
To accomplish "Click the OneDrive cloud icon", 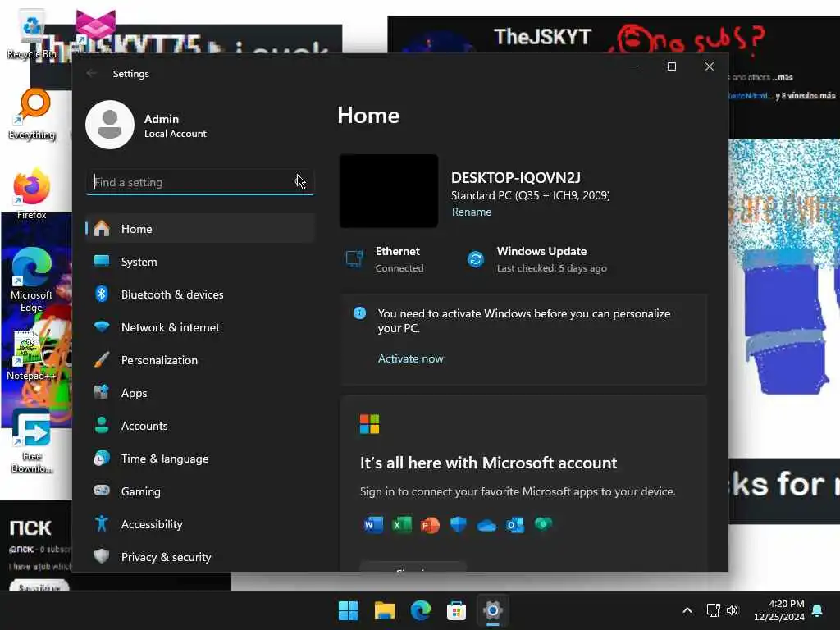I will click(486, 526).
